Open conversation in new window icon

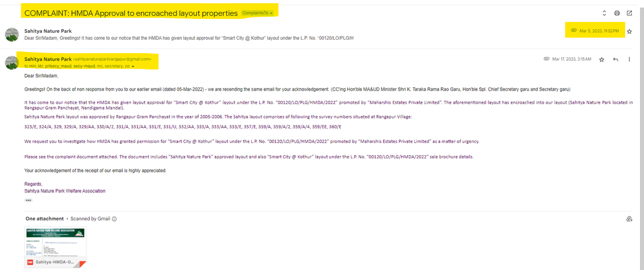[629, 12]
